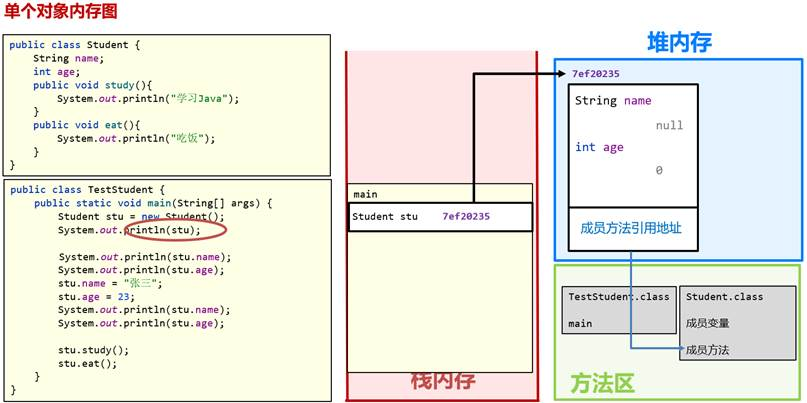Viewport: 807px width, 403px height.
Task: Click the 'main' stack frame label
Action: click(365, 194)
